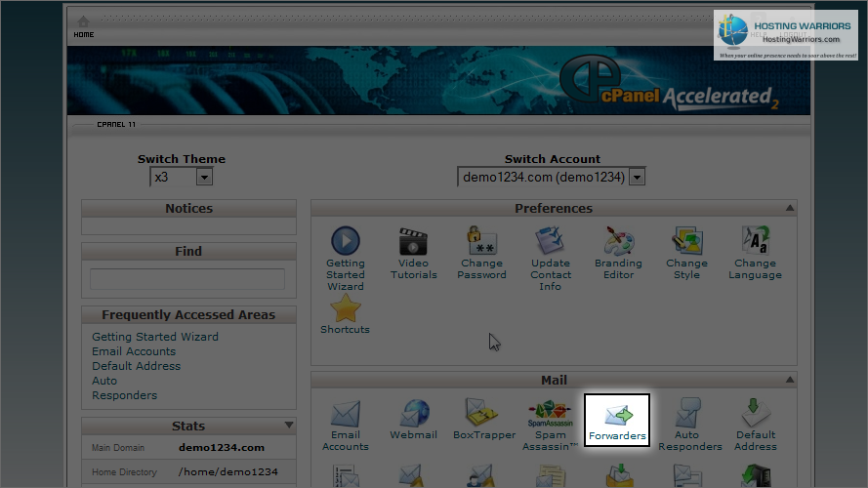Open the Default Address icon in Mail
This screenshot has height=488, width=868.
tap(755, 413)
